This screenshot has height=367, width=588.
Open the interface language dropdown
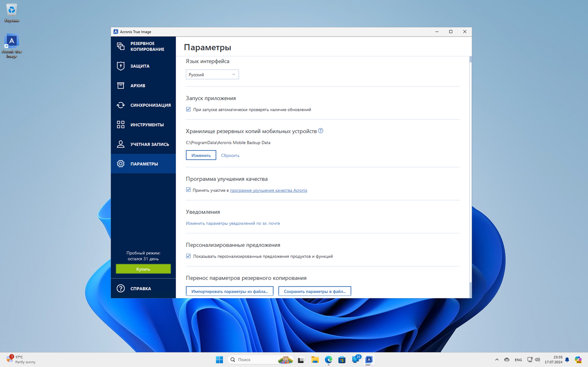(x=212, y=74)
